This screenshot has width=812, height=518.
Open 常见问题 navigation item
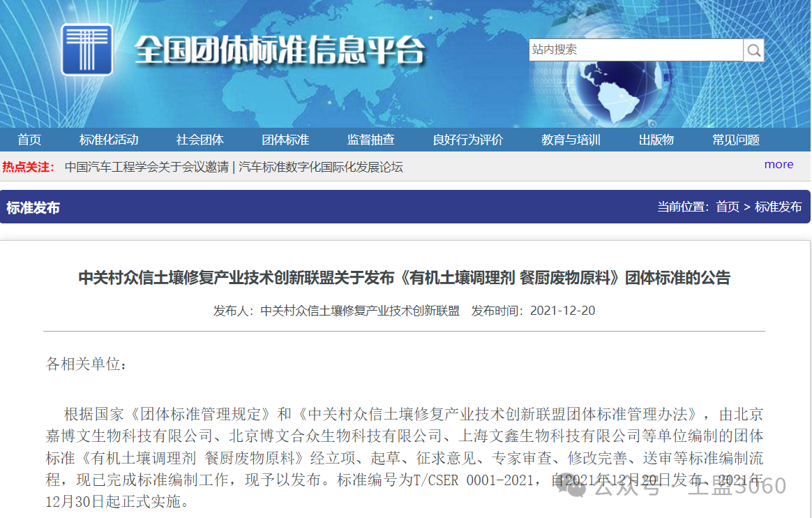[736, 140]
